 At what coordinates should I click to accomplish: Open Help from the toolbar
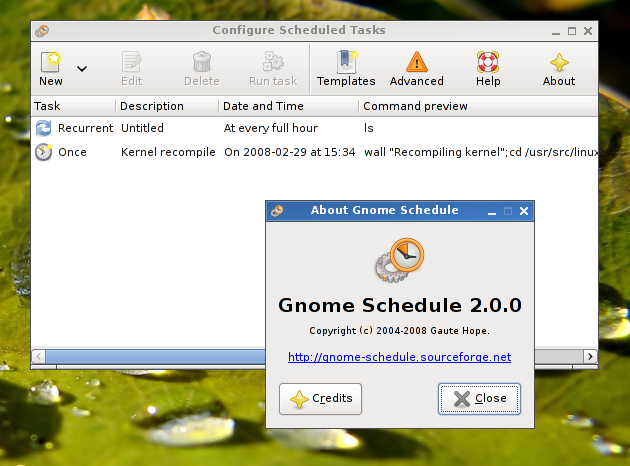tap(488, 69)
